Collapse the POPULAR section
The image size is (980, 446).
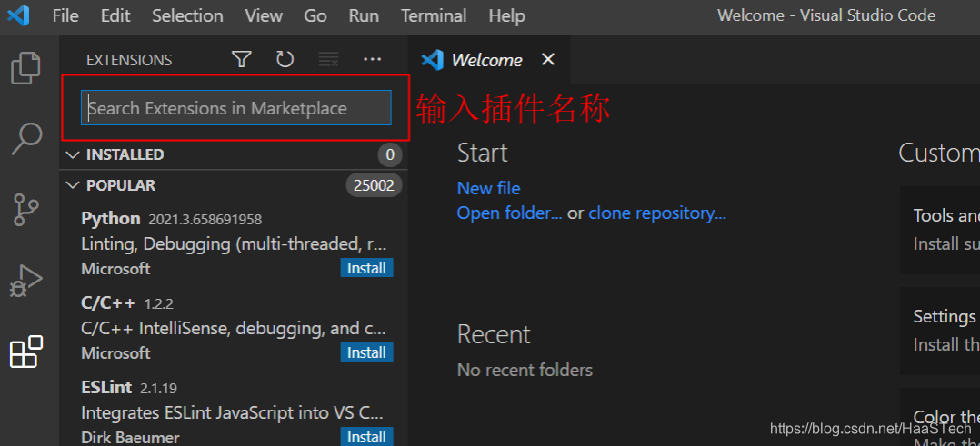73,185
